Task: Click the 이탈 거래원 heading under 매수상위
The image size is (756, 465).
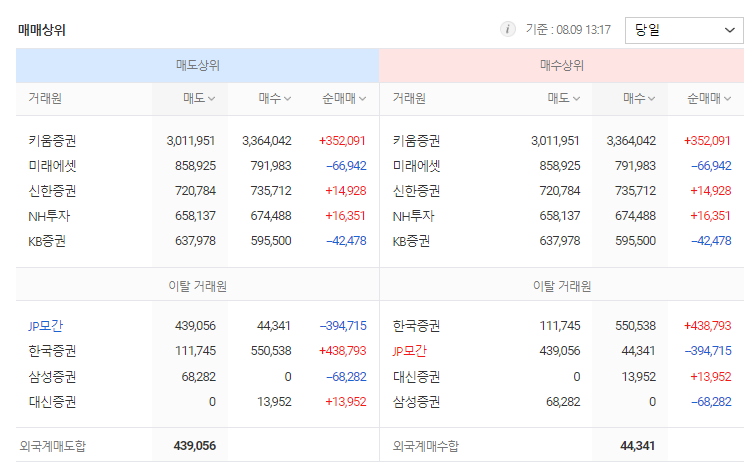Action: 562,287
